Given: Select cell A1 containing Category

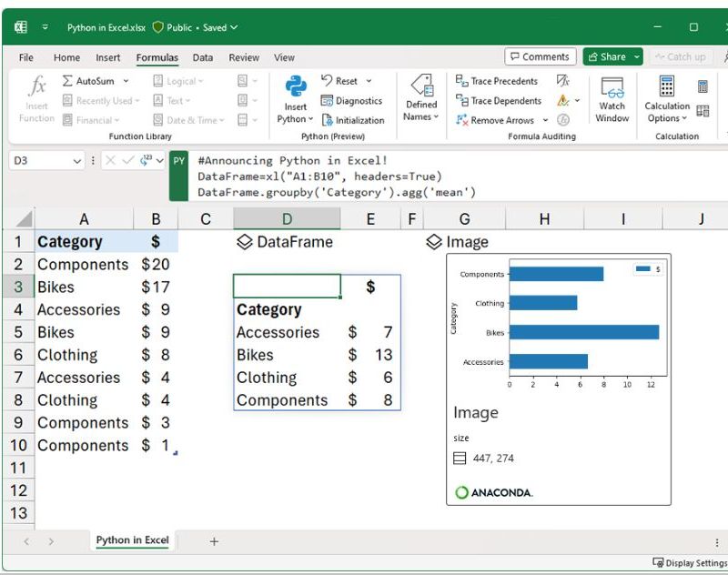Looking at the screenshot, I should pos(84,241).
